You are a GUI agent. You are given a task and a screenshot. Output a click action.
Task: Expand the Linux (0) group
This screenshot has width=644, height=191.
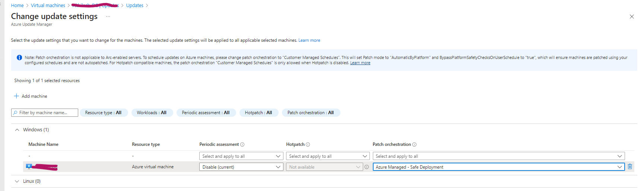point(17,181)
